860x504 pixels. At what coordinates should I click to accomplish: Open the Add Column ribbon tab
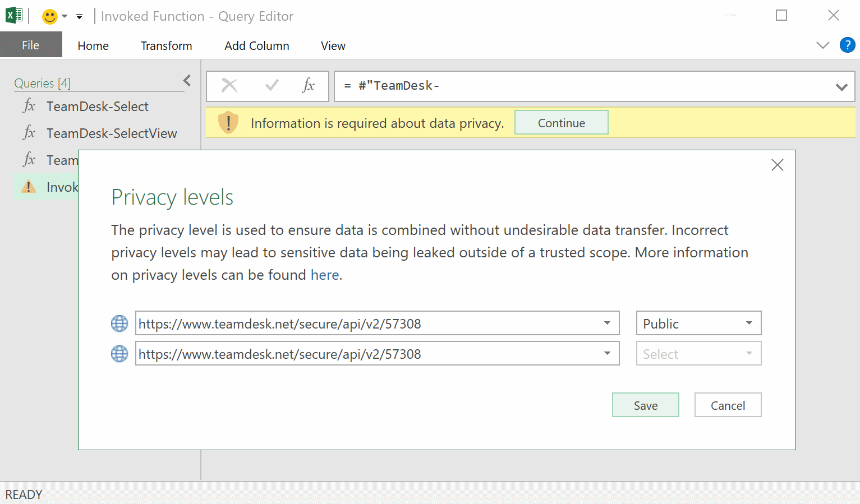pos(257,46)
